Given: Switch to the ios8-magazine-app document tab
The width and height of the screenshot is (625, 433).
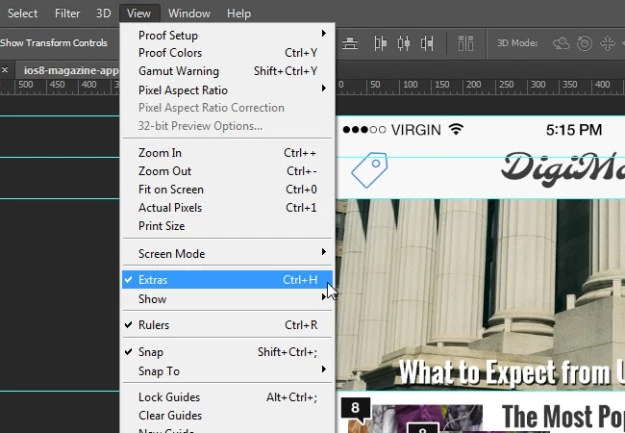Looking at the screenshot, I should (71, 71).
